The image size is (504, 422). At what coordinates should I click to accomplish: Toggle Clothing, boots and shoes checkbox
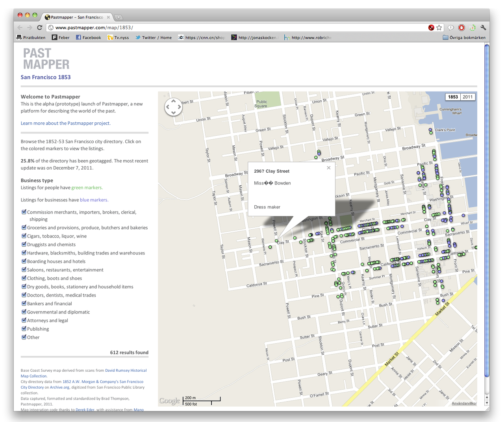(24, 278)
